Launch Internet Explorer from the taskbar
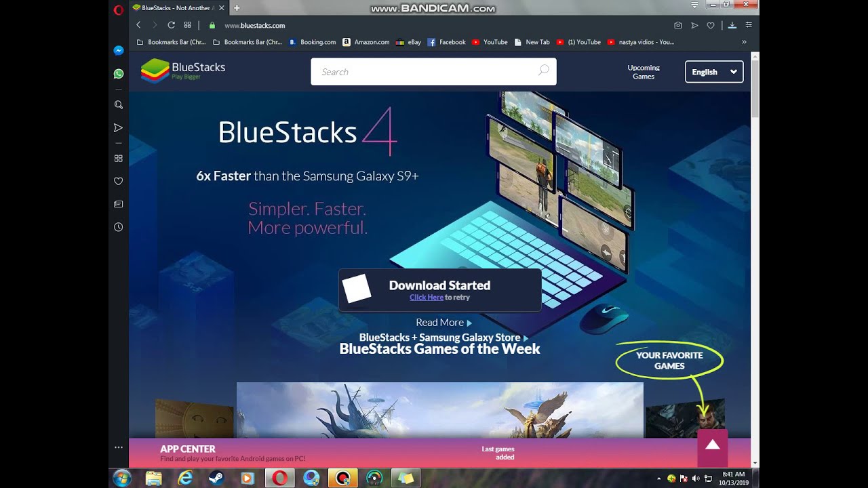This screenshot has width=868, height=488. (x=185, y=479)
